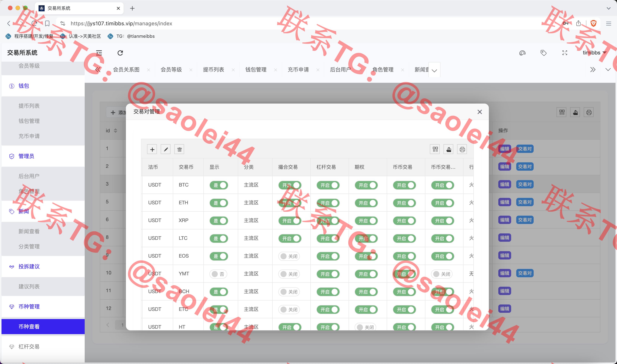617x364 pixels.
Task: Close the 交易对管理 dialog
Action: (x=480, y=112)
